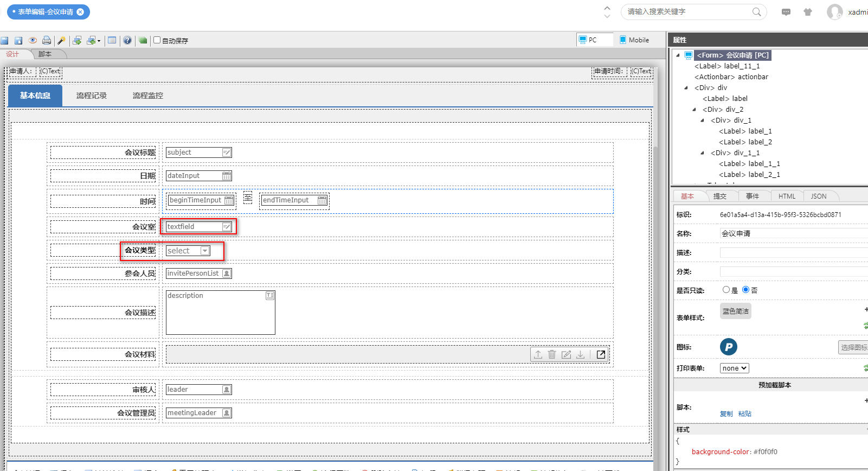Click the calendar icon in endTimeInput
This screenshot has width=868, height=471.
click(322, 200)
